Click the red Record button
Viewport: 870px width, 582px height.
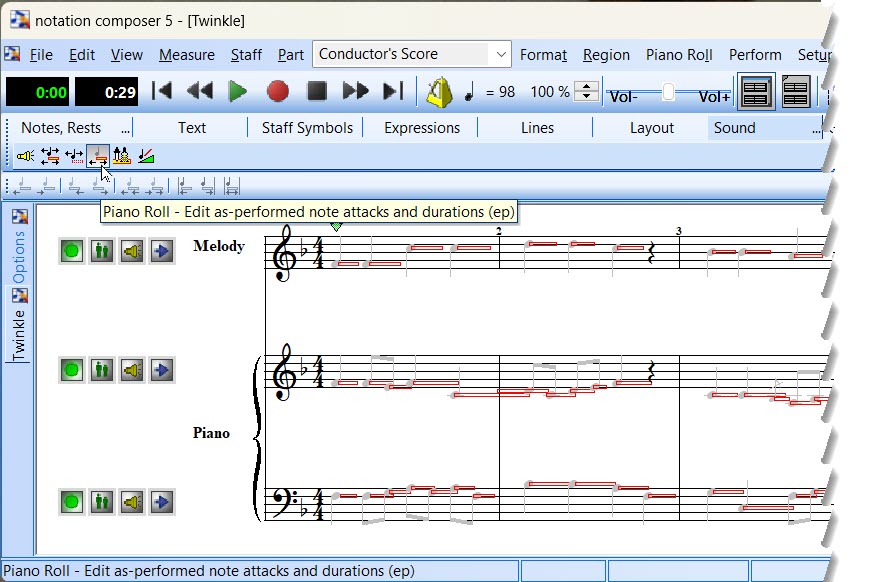(x=277, y=92)
